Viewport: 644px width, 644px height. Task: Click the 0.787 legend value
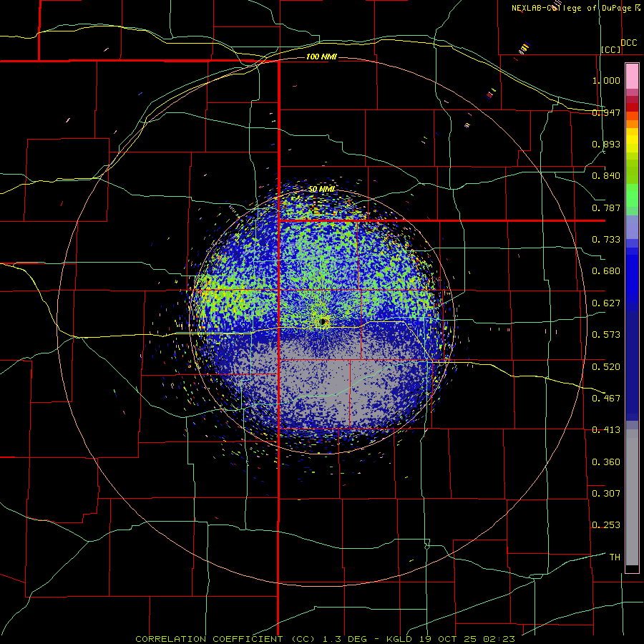pyautogui.click(x=606, y=208)
